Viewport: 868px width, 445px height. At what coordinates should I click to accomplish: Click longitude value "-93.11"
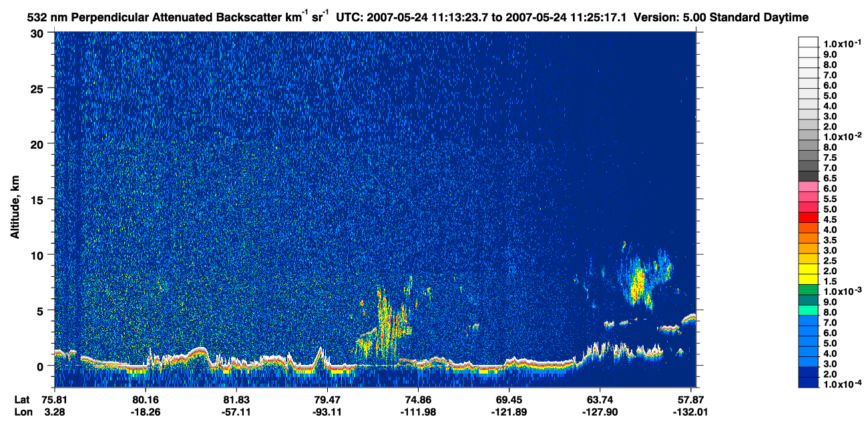pos(327,412)
